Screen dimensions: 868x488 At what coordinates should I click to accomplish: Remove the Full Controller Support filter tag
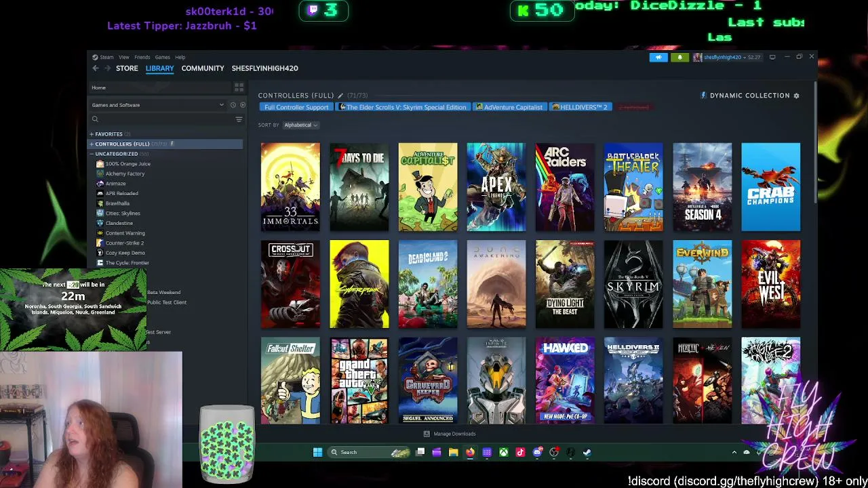point(296,107)
